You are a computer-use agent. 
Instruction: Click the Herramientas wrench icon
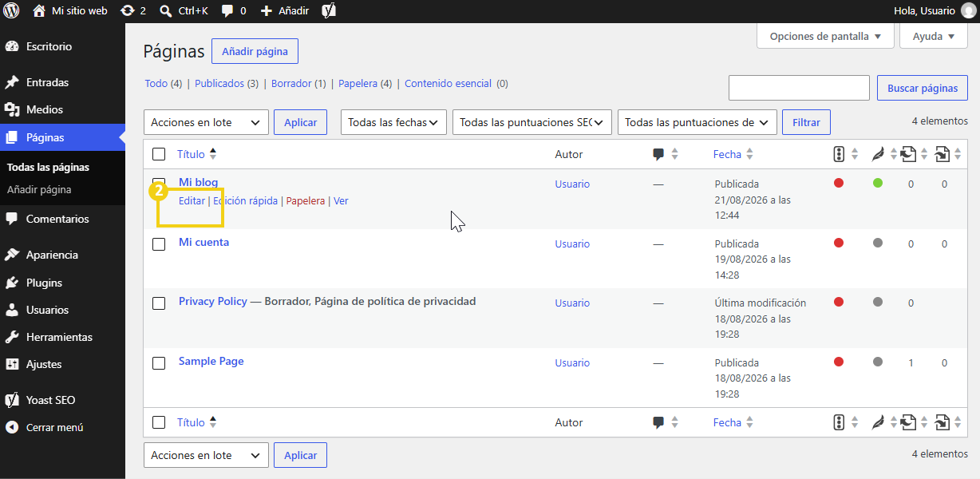[12, 337]
